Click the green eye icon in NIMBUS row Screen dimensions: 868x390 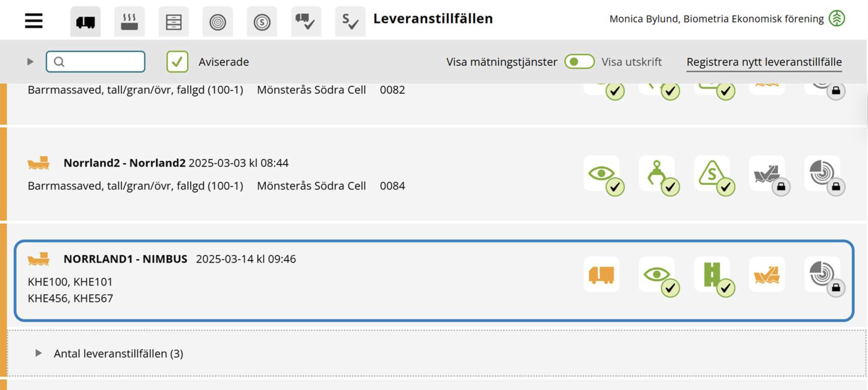click(x=657, y=274)
